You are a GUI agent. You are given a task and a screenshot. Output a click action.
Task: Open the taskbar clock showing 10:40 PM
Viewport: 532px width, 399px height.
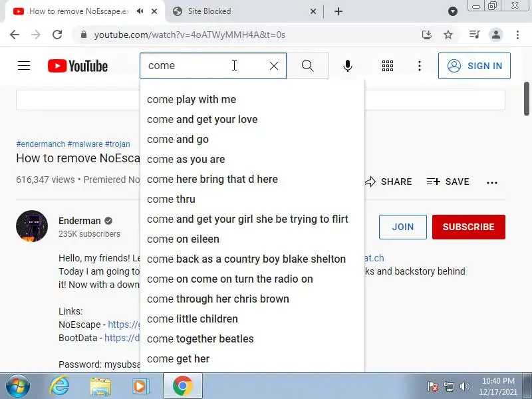(x=498, y=386)
